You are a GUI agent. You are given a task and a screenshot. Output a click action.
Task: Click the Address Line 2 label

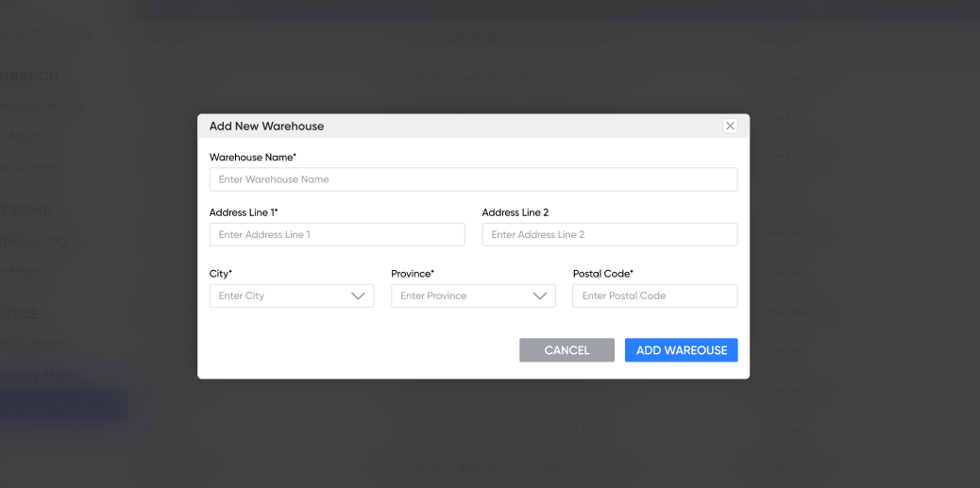pos(515,212)
